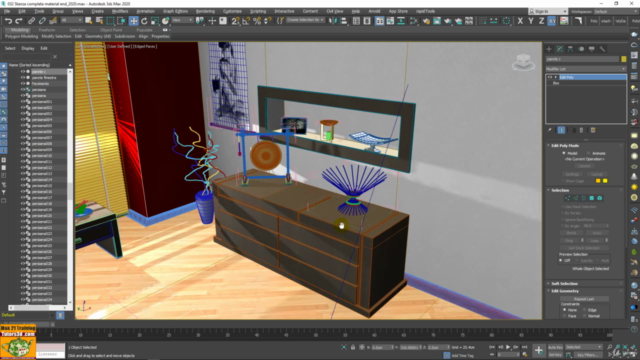Select the Vertex sub-object level icon
Viewport: 640px width, 360px height.
pos(567,198)
